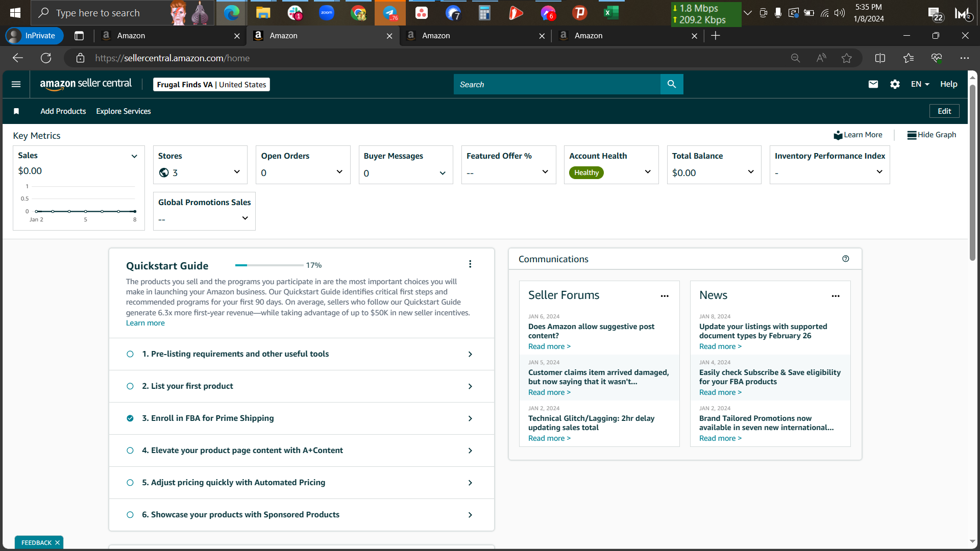Open Seller Forums more options ellipsis
The image size is (980, 551).
(665, 296)
